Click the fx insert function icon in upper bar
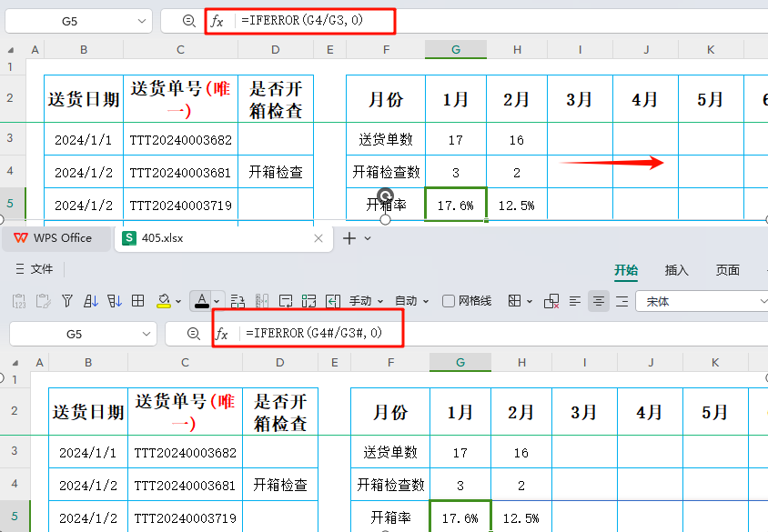This screenshot has height=532, width=768. click(217, 21)
